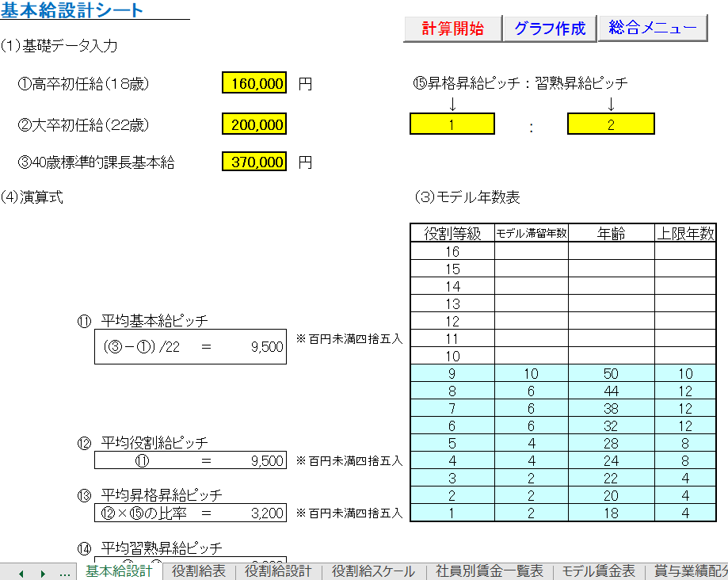Click the 年齢 cell showing 44
The width and height of the screenshot is (728, 580).
coord(611,391)
